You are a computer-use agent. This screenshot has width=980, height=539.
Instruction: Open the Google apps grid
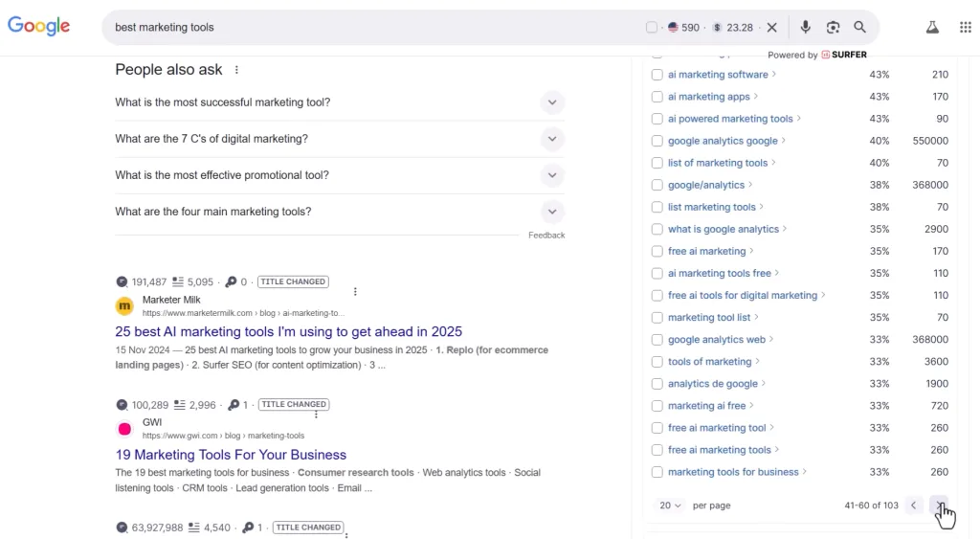(x=965, y=27)
